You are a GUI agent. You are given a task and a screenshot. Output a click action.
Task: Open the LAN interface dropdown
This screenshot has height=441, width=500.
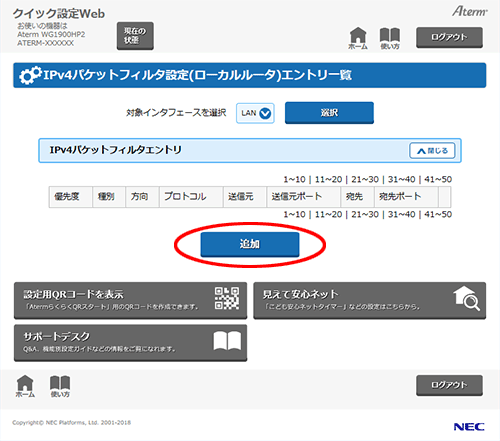point(255,113)
